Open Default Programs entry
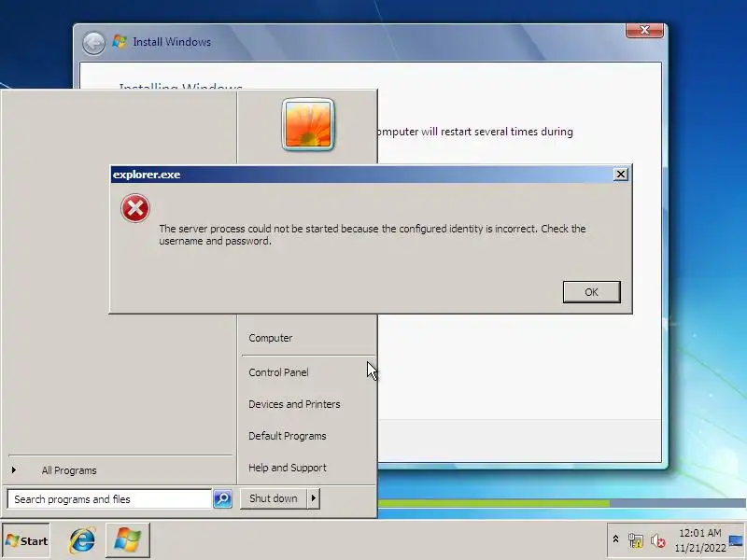 click(288, 436)
